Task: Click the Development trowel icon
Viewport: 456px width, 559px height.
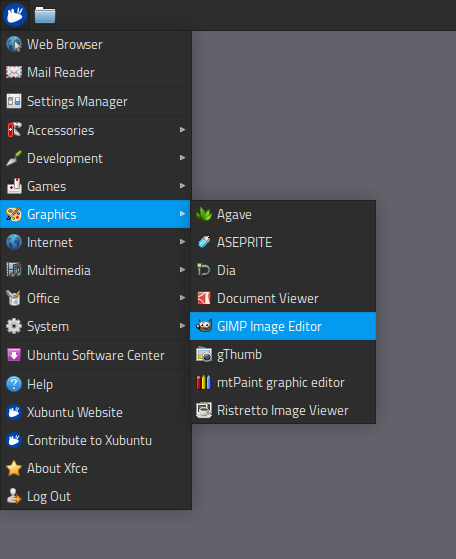Action: [x=14, y=158]
